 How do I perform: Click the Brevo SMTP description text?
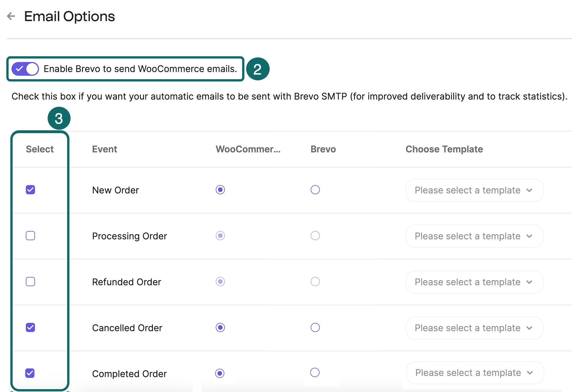click(x=289, y=96)
